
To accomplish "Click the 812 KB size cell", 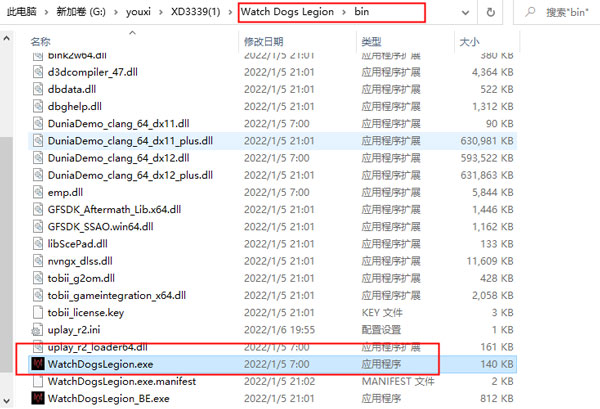I will pyautogui.click(x=497, y=398).
